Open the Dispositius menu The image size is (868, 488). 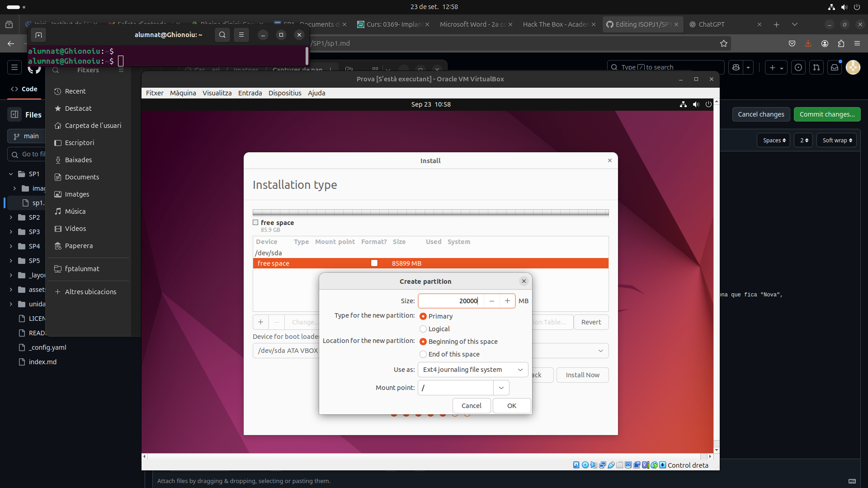[x=285, y=93]
